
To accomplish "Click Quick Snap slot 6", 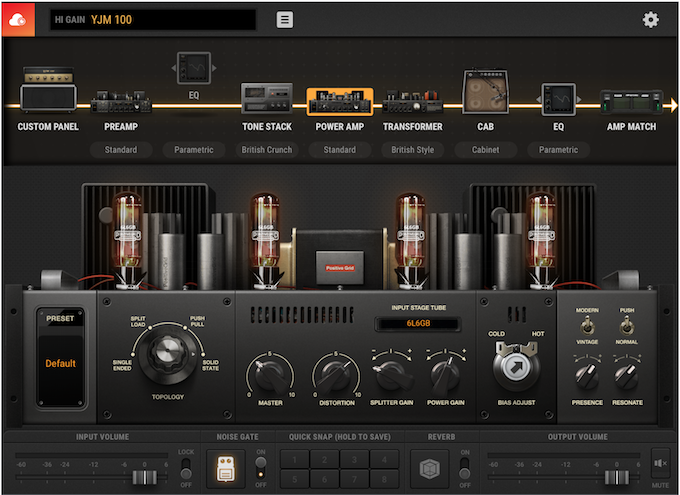I will click(x=324, y=479).
